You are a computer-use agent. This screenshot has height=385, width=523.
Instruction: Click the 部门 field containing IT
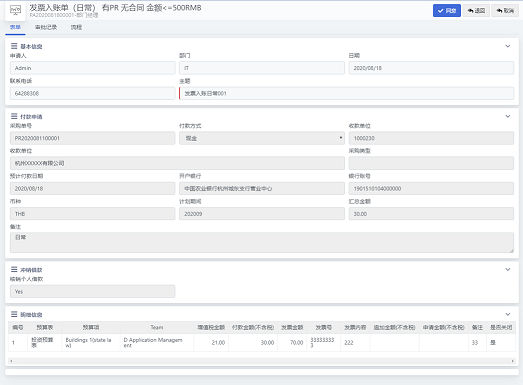tap(262, 68)
